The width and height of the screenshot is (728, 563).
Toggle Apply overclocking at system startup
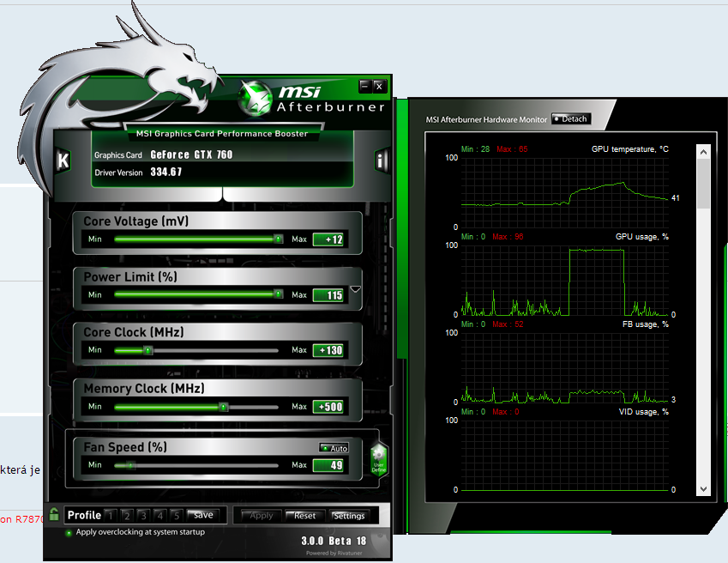(69, 532)
